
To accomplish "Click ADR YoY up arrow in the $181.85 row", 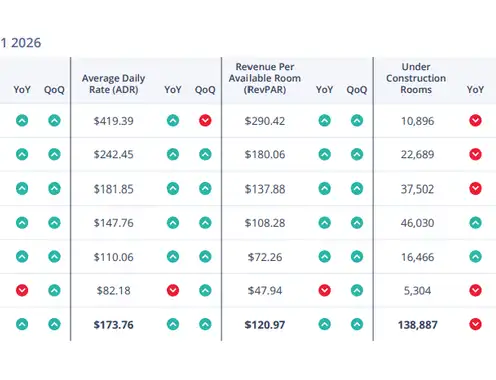I will click(173, 189).
